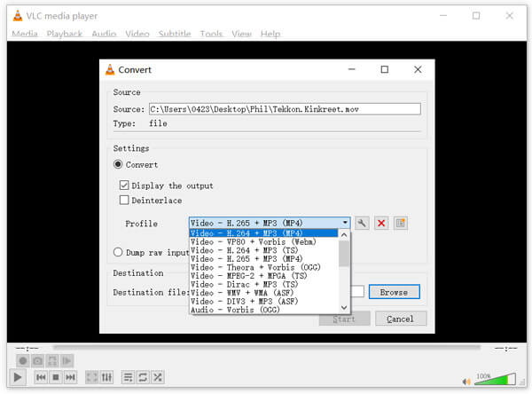Enable shuffle random playback icon

[x=158, y=377]
